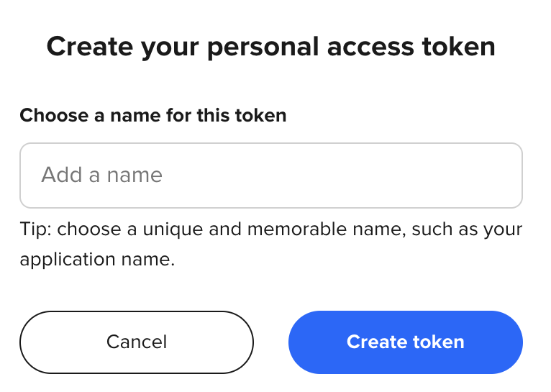Generate the token via Create token
This screenshot has height=392, width=551.
[x=405, y=342]
